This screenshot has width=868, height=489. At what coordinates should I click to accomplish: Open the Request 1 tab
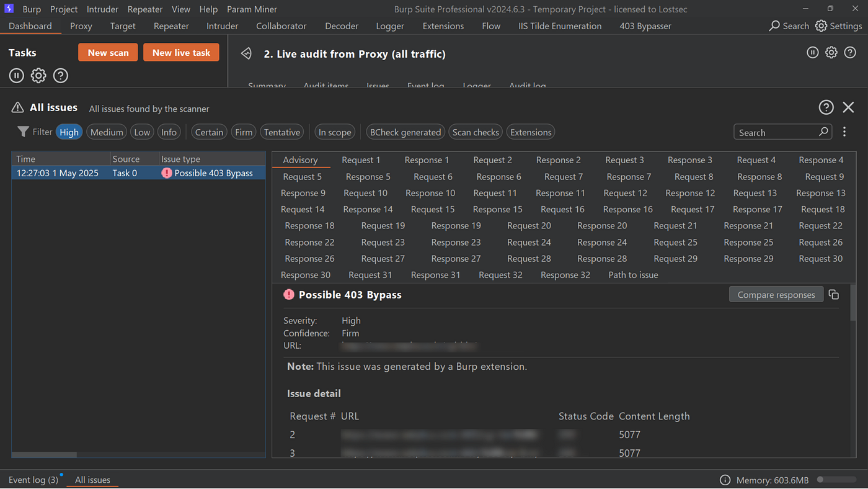361,160
